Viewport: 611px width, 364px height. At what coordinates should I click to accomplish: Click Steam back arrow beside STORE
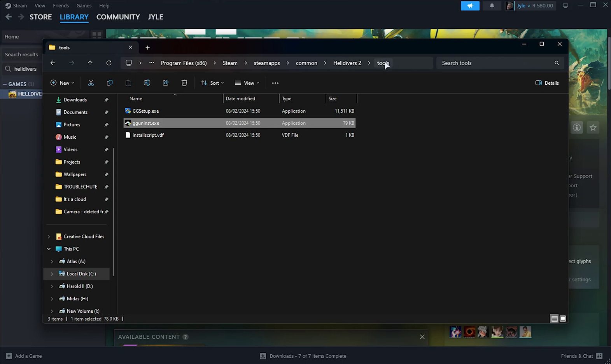(x=9, y=17)
